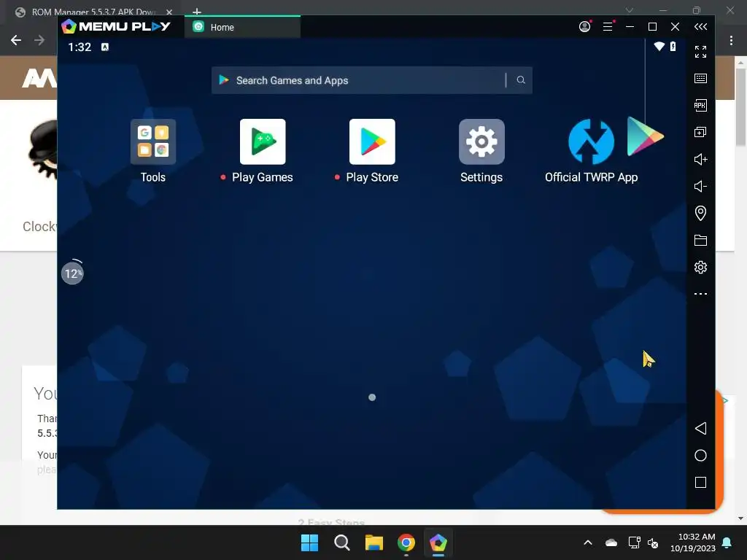Click the 12% progress bubble

tap(72, 273)
